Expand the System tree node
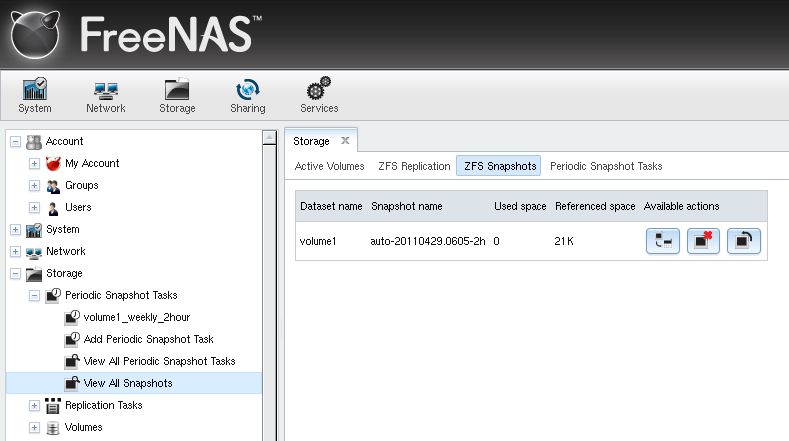Screen dimensions: 789x441 (x=15, y=230)
